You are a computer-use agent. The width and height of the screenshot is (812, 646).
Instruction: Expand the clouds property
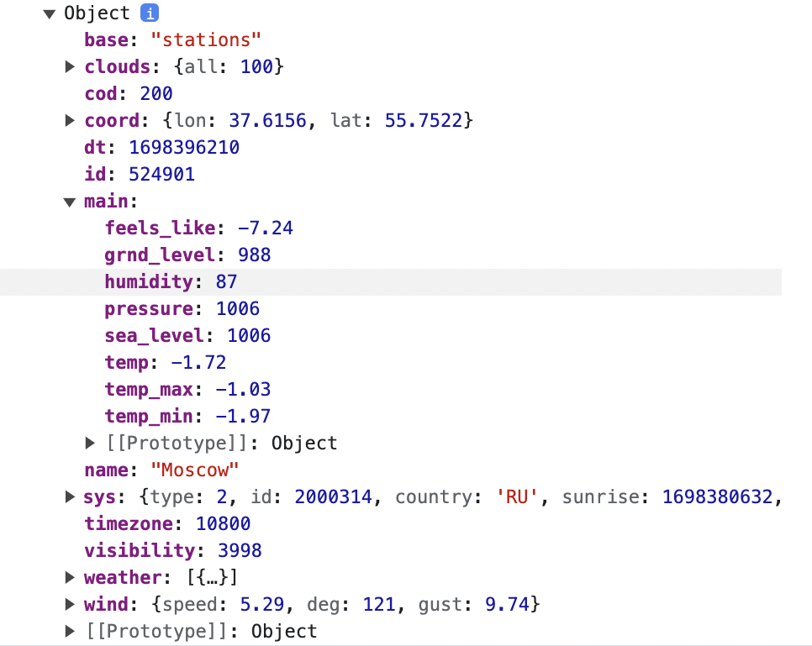pos(70,66)
